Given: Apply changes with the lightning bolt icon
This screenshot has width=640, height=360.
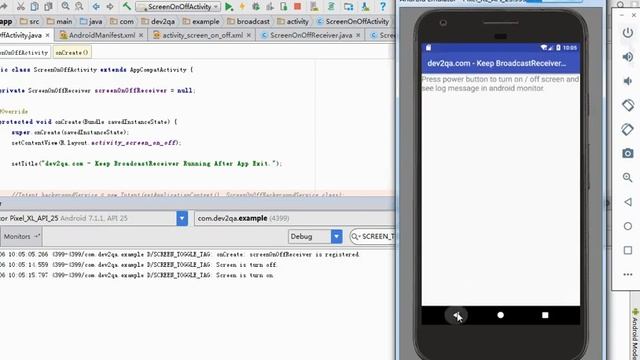Looking at the screenshot, I should tap(242, 6).
